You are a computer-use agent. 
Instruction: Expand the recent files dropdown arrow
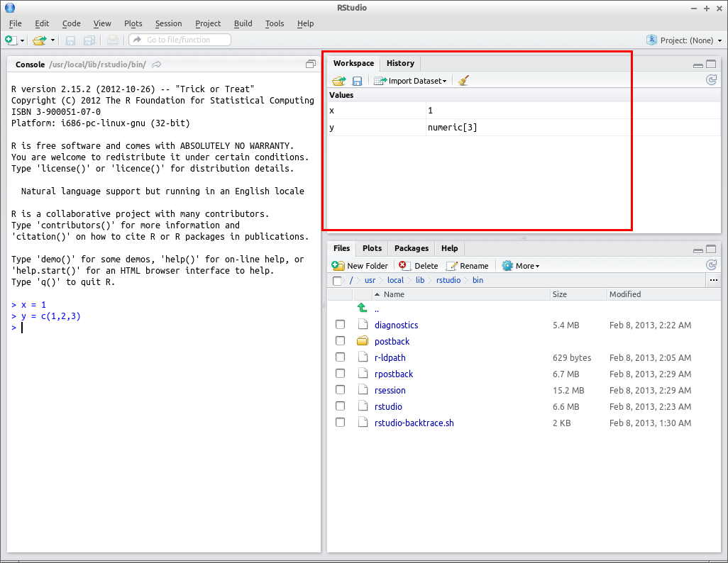(53, 40)
